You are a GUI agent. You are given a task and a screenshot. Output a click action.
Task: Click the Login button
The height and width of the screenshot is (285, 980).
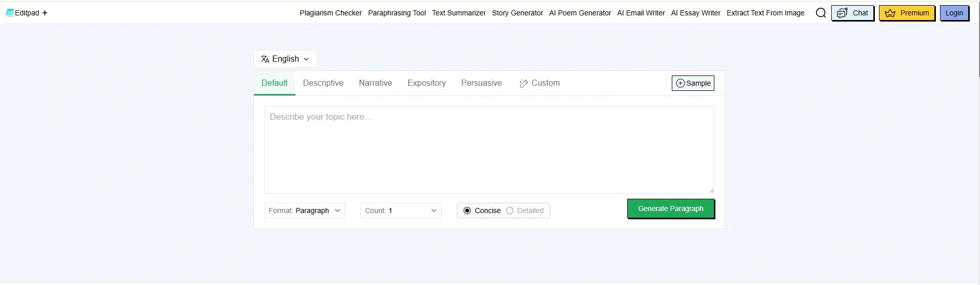coord(954,13)
